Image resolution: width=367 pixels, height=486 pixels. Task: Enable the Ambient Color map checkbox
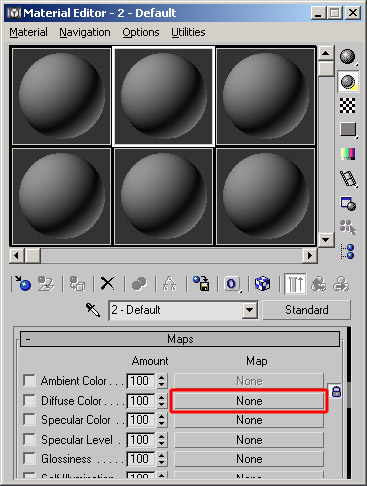coord(29,380)
